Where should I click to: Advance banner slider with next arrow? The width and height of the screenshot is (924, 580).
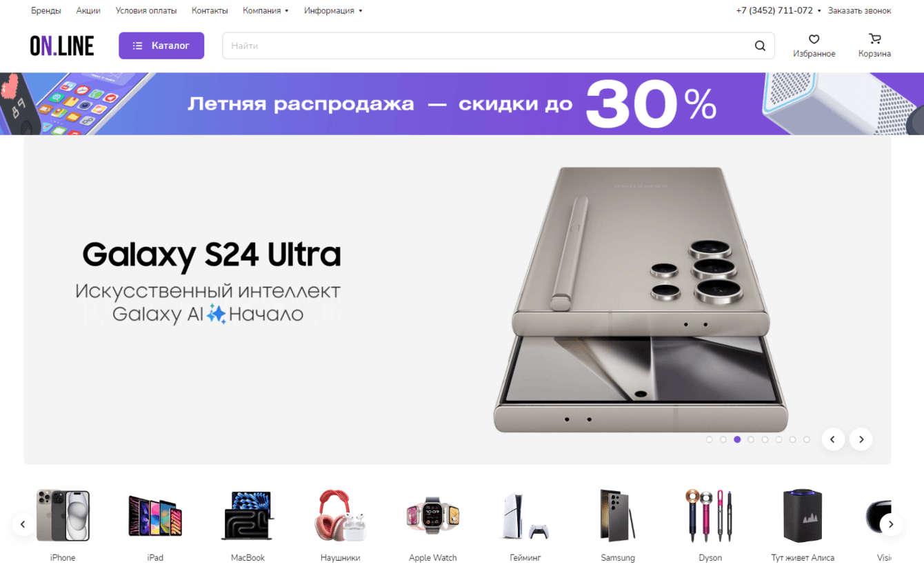click(x=861, y=439)
